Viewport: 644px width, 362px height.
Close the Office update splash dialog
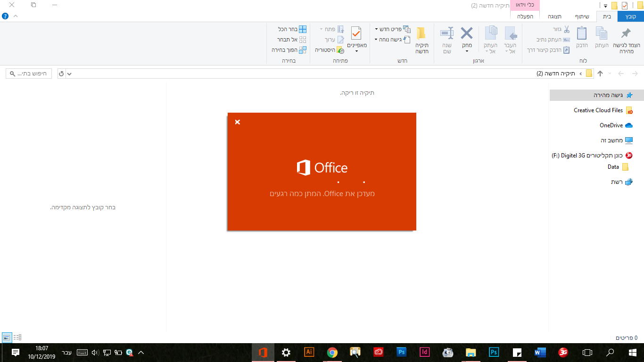[x=238, y=122]
